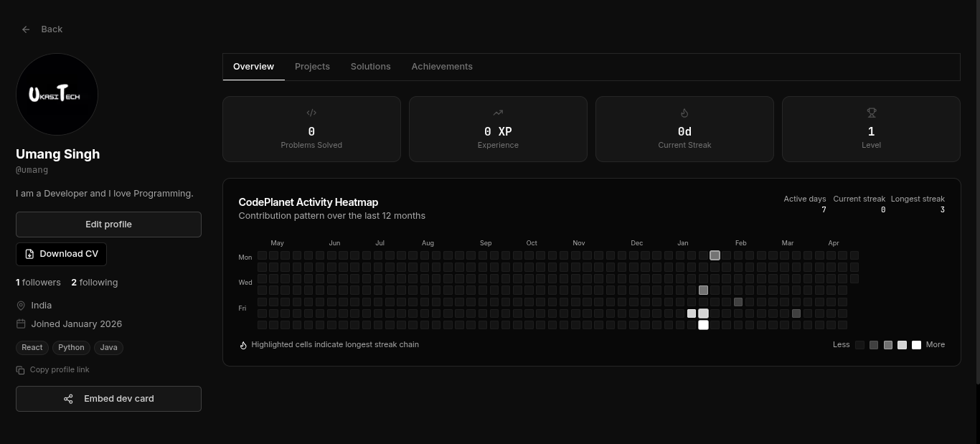This screenshot has width=980, height=444.
Task: View the 1 followers list
Action: tap(38, 283)
